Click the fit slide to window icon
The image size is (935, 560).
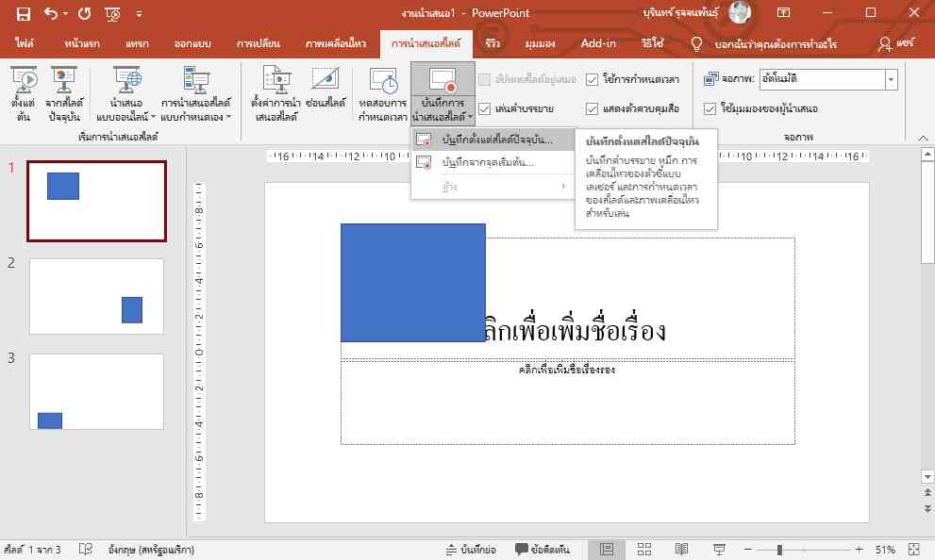[x=913, y=550]
